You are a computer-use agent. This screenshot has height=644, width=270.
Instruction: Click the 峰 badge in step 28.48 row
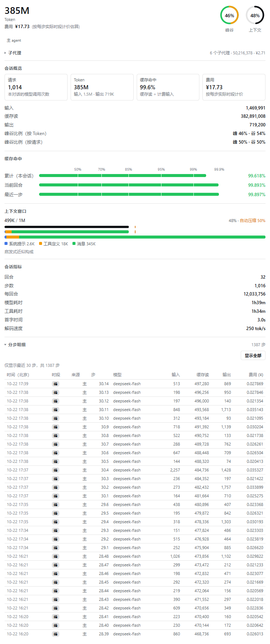click(56, 556)
